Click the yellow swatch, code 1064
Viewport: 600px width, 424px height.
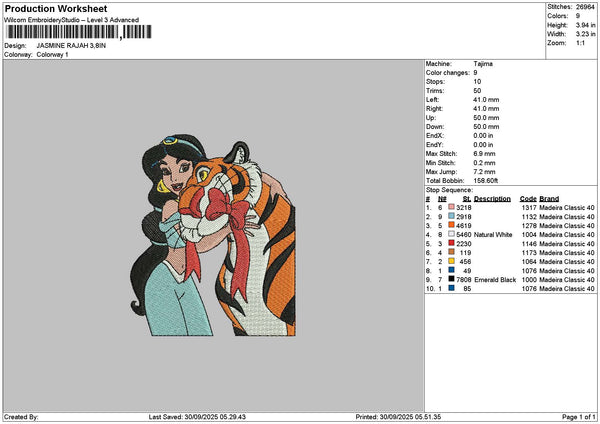coord(451,261)
